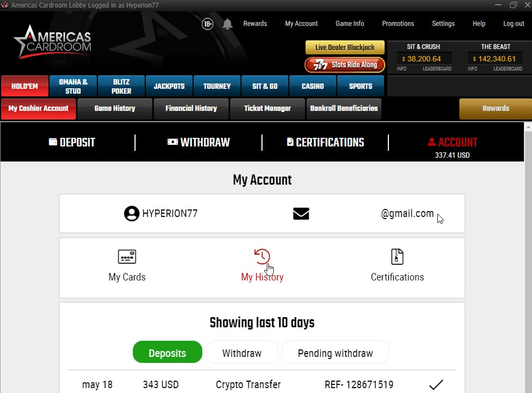Open My Cards card icon
Screen dimensions: 532x393
[127, 257]
